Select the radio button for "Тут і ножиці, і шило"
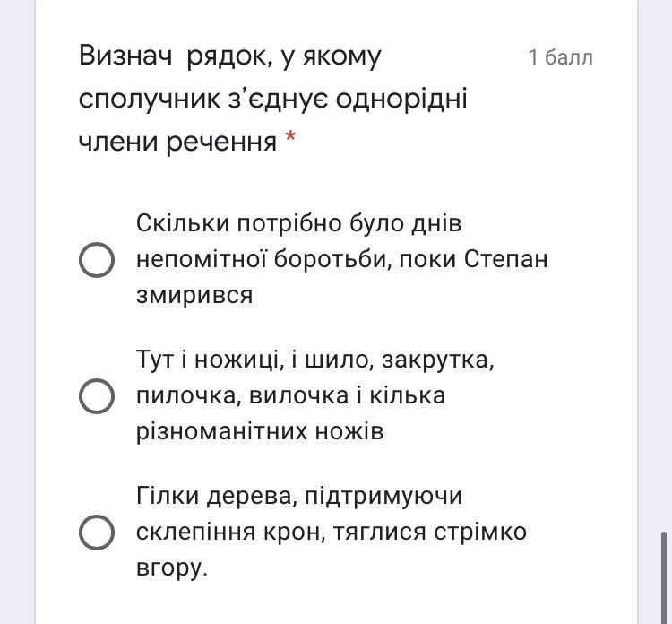The image size is (672, 624). click(97, 395)
